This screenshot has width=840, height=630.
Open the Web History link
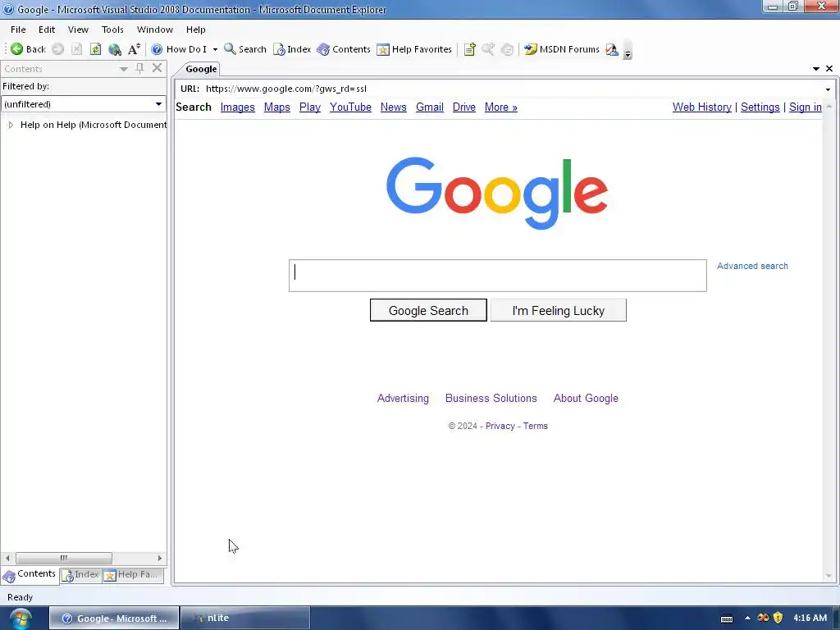tap(702, 107)
